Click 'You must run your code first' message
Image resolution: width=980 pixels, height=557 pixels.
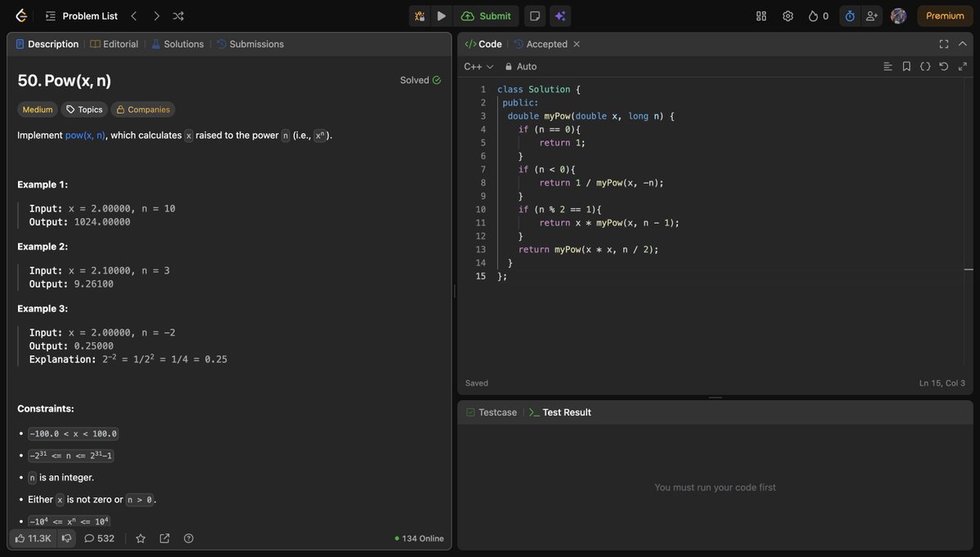[715, 488]
